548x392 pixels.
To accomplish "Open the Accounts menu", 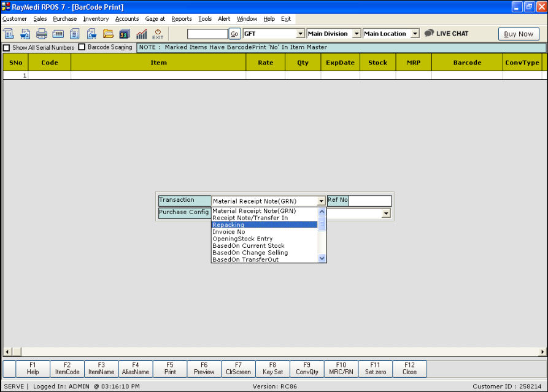I will coord(127,19).
